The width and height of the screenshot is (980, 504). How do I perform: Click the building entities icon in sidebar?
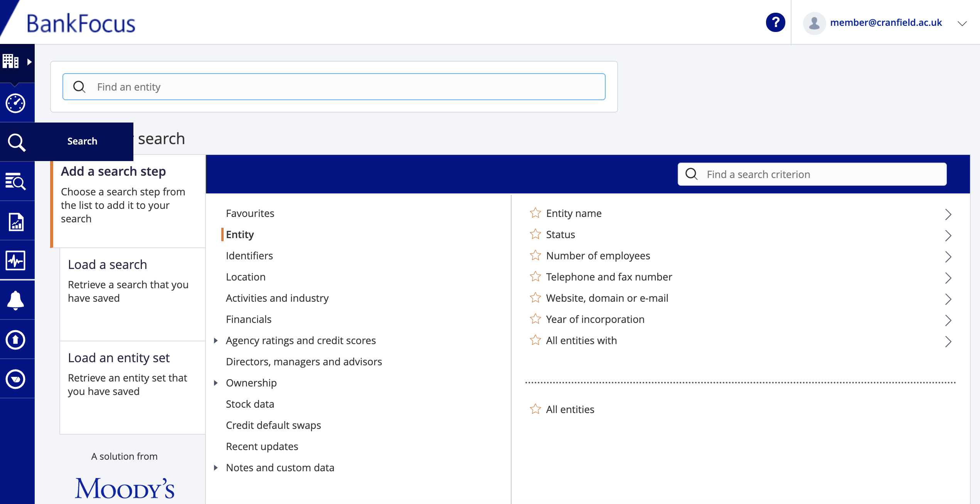11,61
